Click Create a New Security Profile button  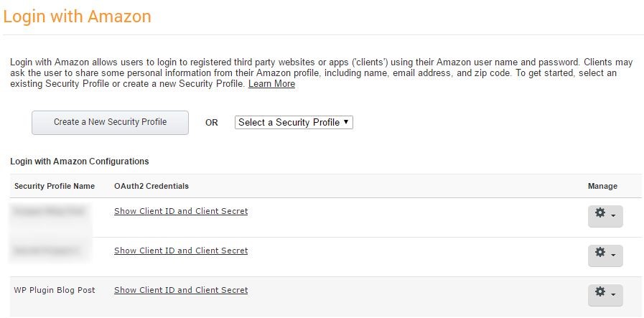tap(110, 122)
